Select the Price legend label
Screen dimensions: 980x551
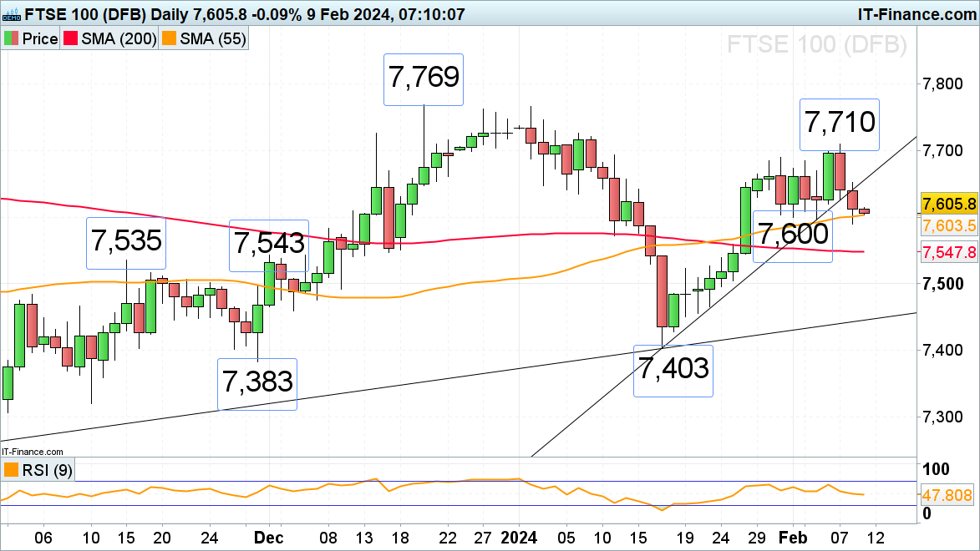pyautogui.click(x=40, y=38)
